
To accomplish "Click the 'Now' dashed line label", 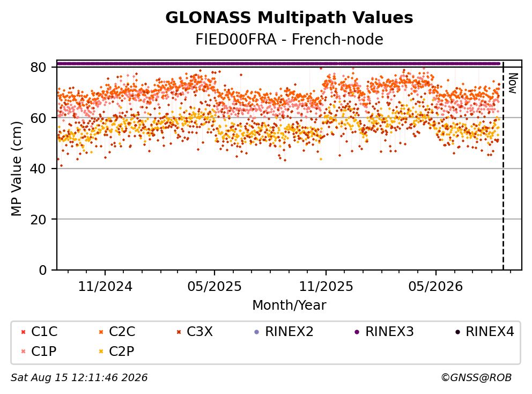I will click(513, 83).
